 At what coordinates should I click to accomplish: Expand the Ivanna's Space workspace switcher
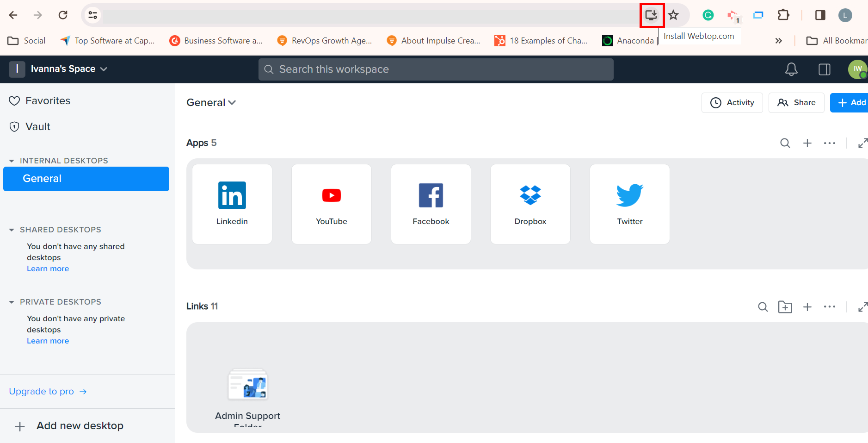coord(104,69)
